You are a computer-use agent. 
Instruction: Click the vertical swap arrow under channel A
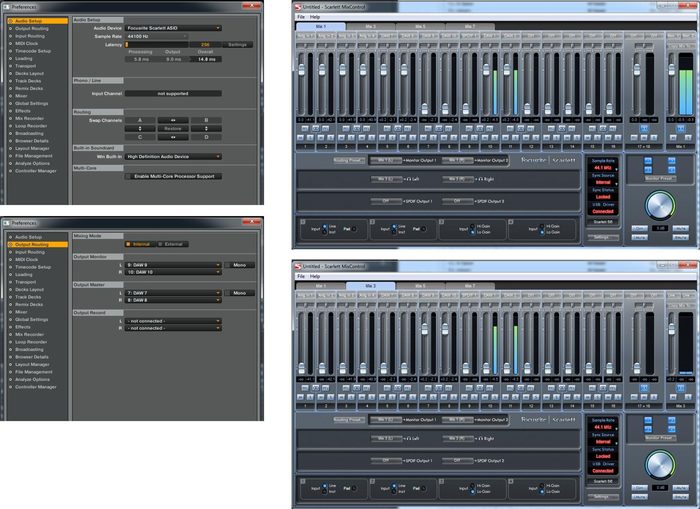tap(140, 129)
